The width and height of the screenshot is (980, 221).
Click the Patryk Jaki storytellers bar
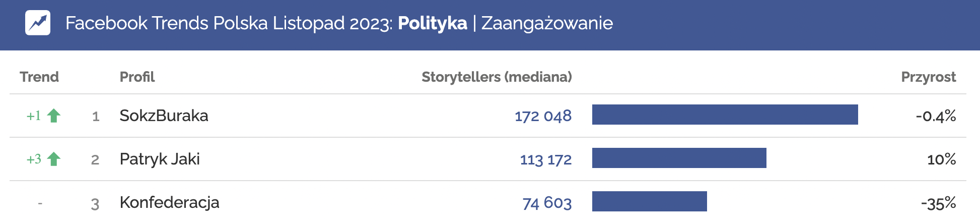pyautogui.click(x=679, y=158)
